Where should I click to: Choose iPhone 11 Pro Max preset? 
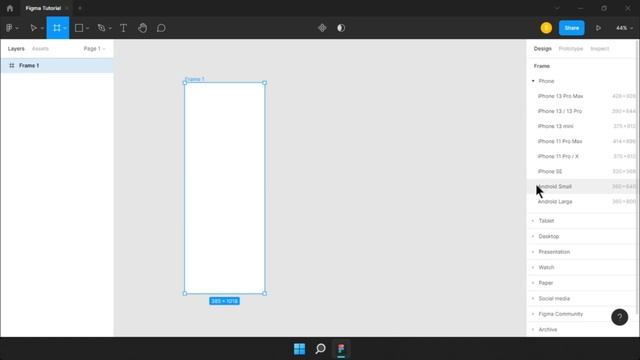[582, 141]
